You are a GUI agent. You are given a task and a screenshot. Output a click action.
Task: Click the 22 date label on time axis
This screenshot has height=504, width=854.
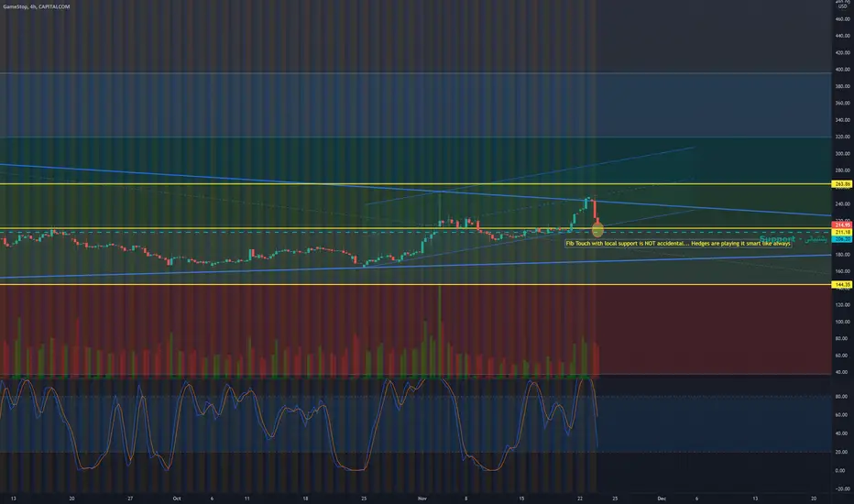click(x=580, y=499)
